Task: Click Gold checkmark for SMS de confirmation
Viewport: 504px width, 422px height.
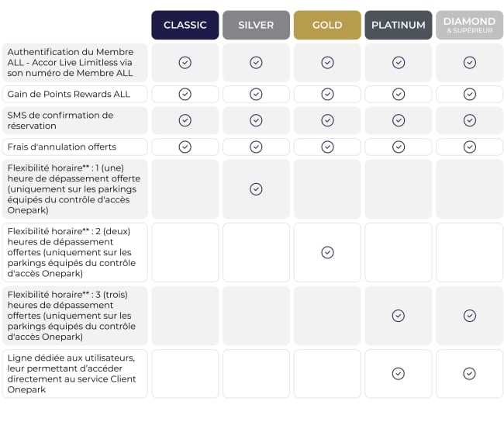Action: pos(327,120)
